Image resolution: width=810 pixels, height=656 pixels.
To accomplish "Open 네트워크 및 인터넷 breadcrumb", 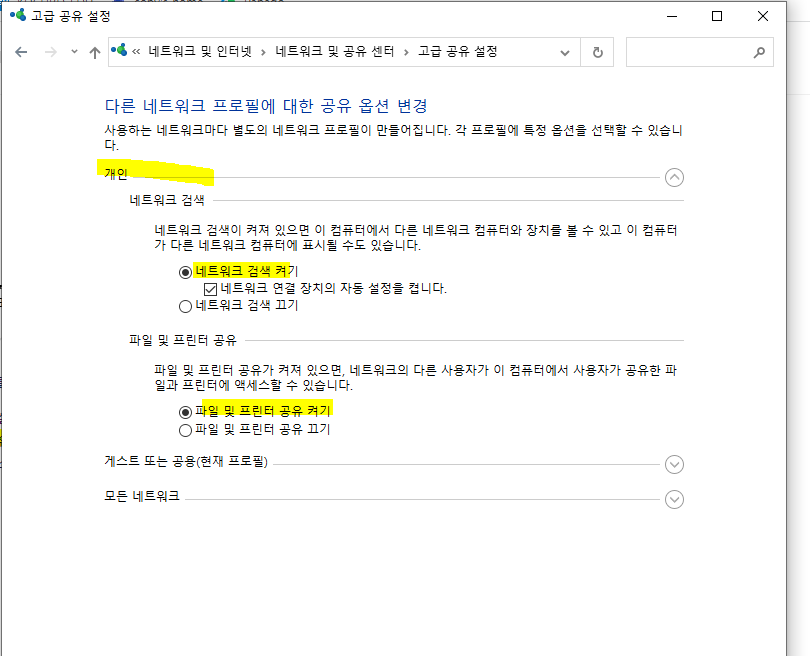I will coord(200,52).
